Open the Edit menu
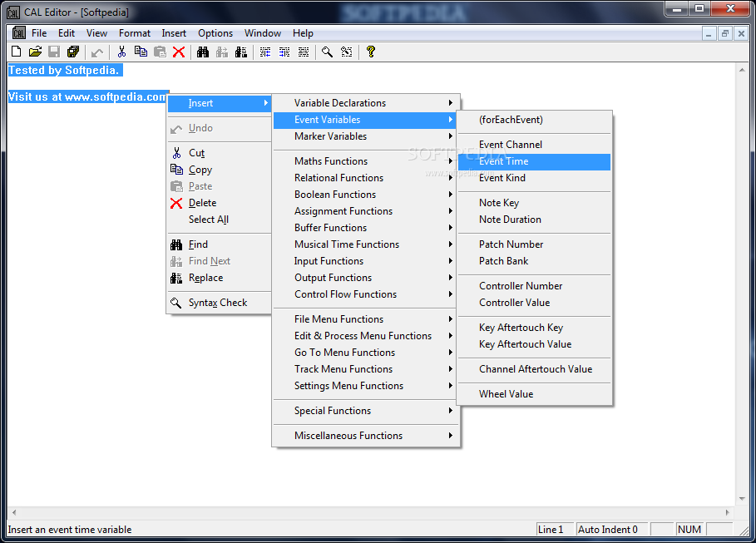This screenshot has width=756, height=543. tap(66, 32)
